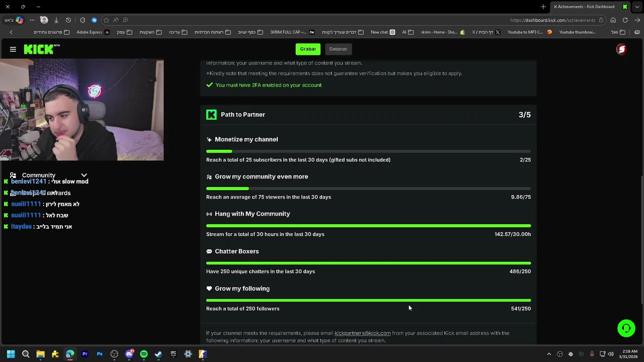Click the browser forward arrow
This screenshot has height=362, width=644.
[x=637, y=20]
